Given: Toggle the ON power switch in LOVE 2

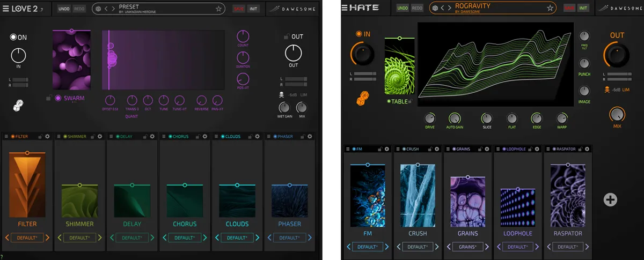Looking at the screenshot, I should click(13, 37).
